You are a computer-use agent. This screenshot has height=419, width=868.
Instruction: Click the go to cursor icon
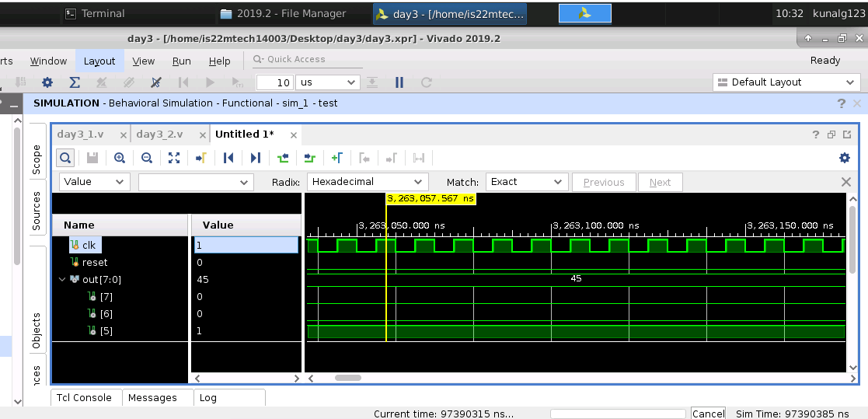tap(201, 159)
